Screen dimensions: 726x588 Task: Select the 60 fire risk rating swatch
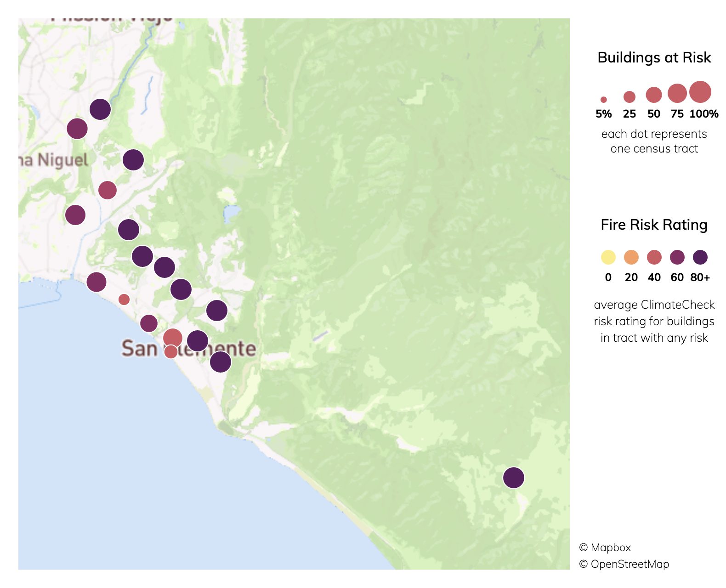677,257
